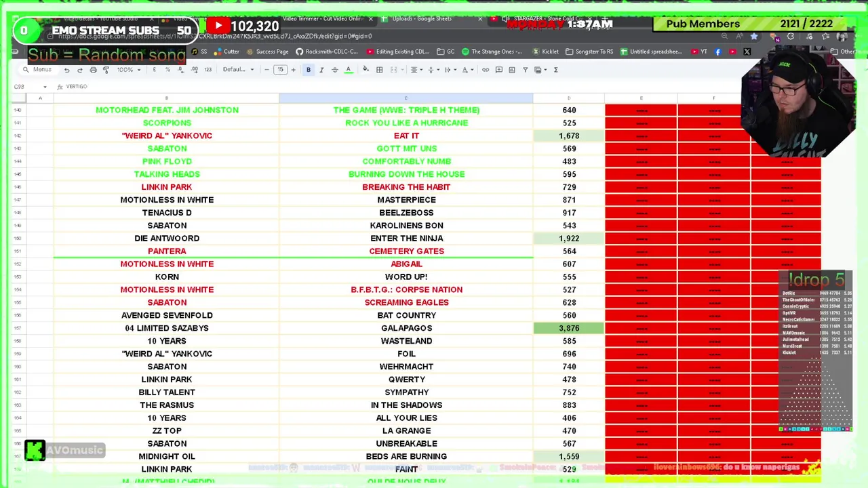
Task: Click the Decrease decimal places icon
Action: click(x=181, y=70)
